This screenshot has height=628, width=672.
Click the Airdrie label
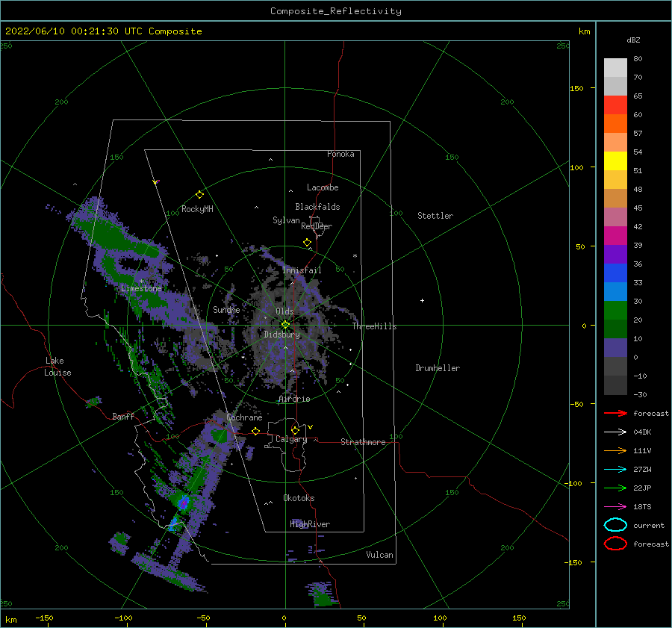tap(294, 399)
